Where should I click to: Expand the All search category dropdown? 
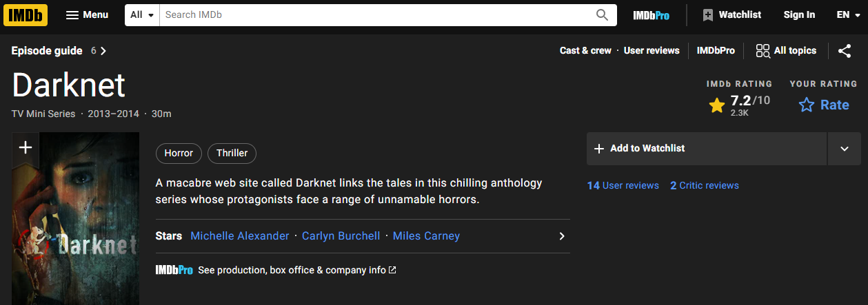click(x=142, y=14)
